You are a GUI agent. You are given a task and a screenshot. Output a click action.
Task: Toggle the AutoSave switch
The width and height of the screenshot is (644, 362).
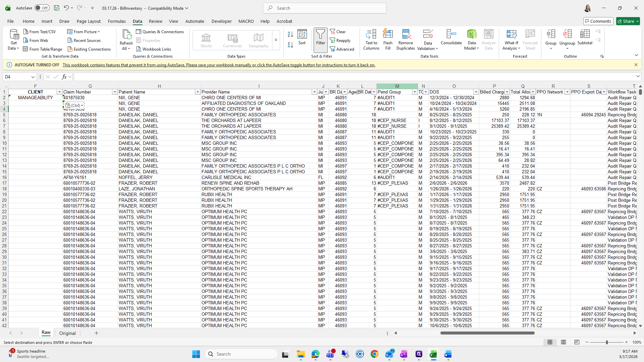[42, 8]
